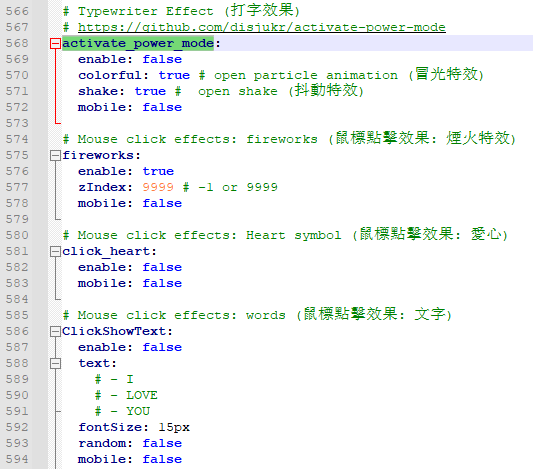The image size is (533, 469).
Task: Click false value after random
Action: [162, 443]
